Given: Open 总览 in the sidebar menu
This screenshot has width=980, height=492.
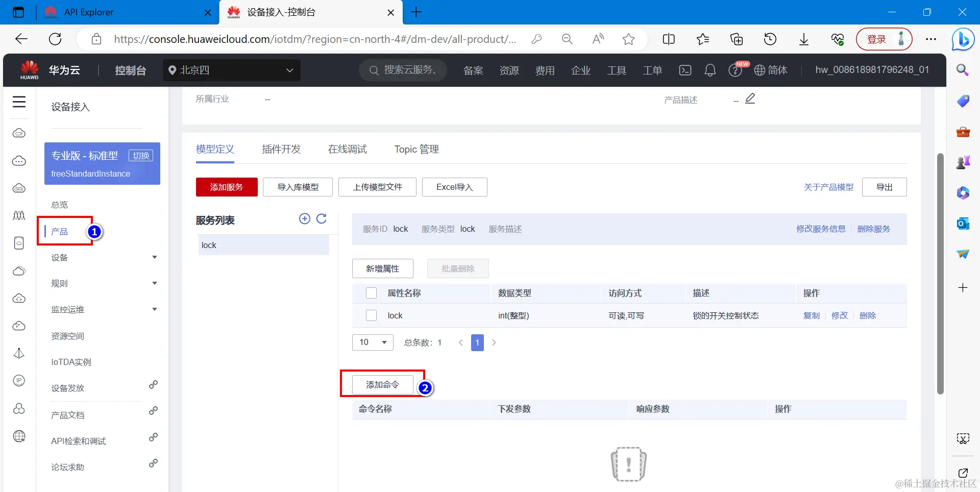Looking at the screenshot, I should point(59,205).
